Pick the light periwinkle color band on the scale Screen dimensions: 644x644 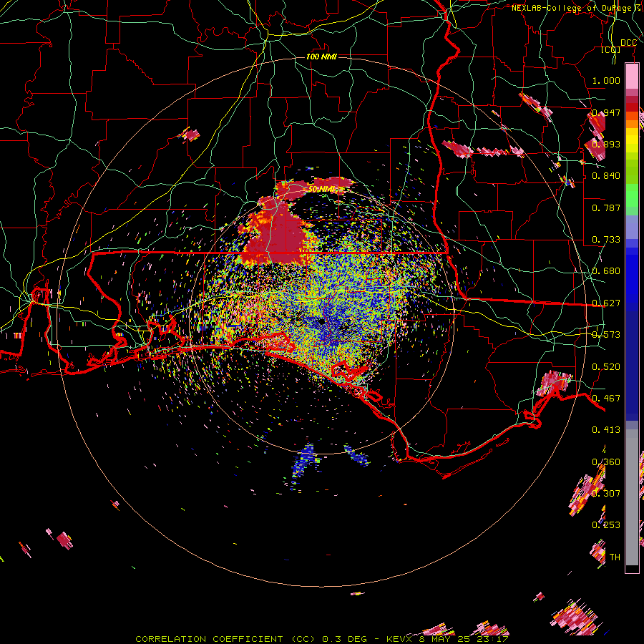point(632,227)
